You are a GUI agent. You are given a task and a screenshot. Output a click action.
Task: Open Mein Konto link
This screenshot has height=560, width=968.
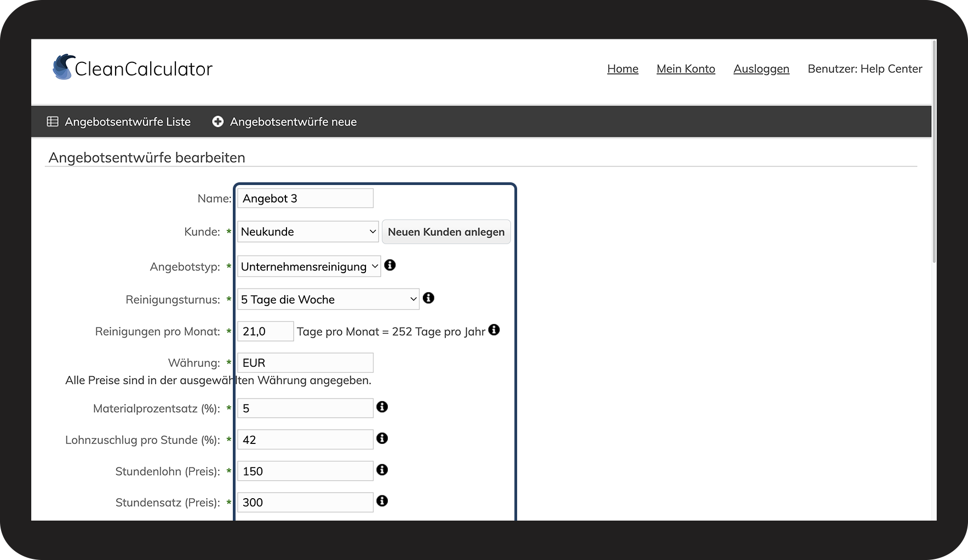(686, 69)
